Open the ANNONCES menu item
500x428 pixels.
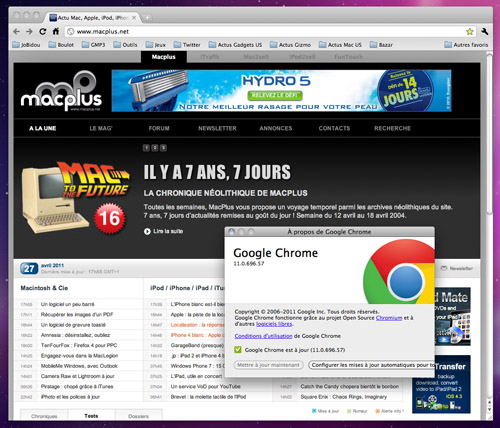pos(276,128)
